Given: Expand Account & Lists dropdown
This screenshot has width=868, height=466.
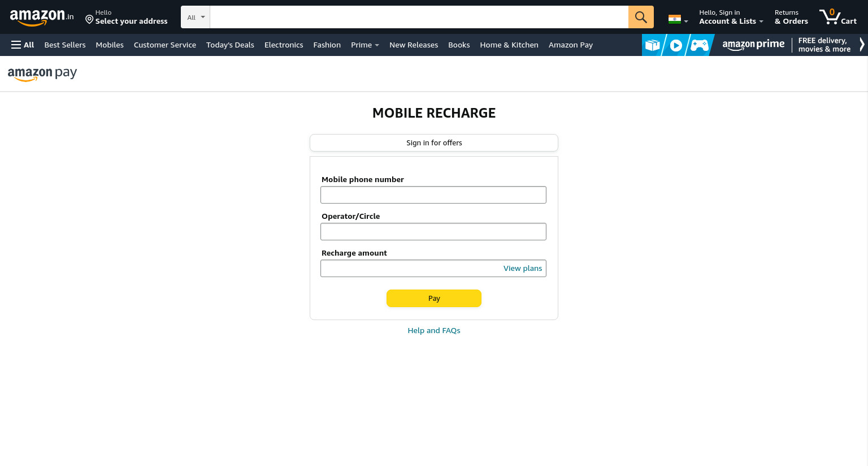Looking at the screenshot, I should coord(731,17).
